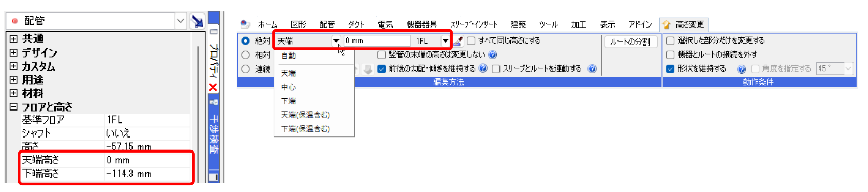Screen dimensions: 868x192
Task: Open the スリーブ・インサート ribbon tab
Action: click(474, 24)
